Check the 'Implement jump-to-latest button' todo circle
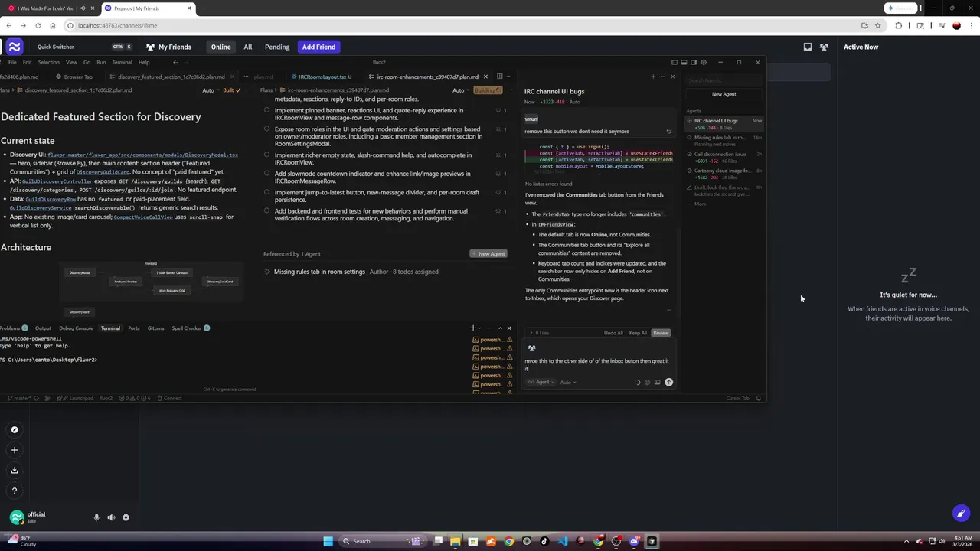This screenshot has width=980, height=551. 266,192
